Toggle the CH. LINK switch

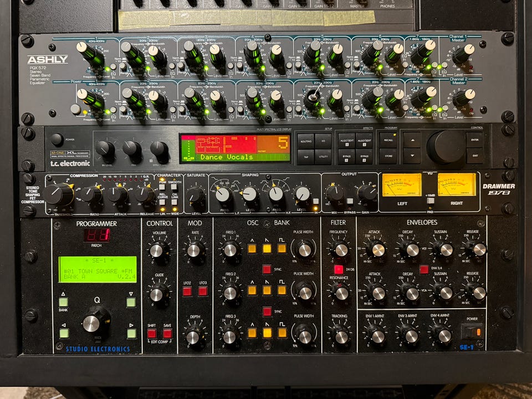(175, 203)
